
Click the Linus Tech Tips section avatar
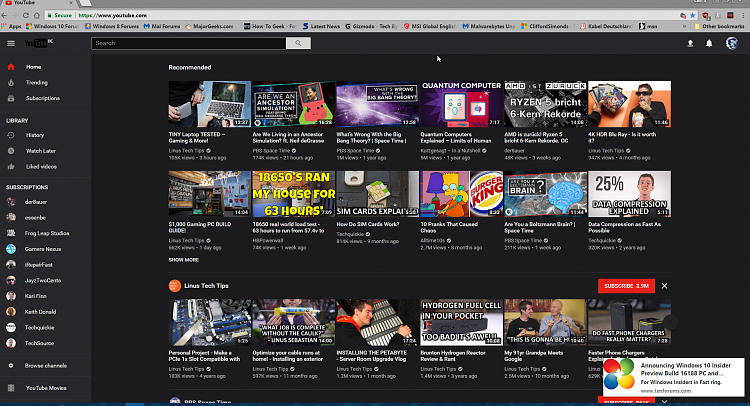[175, 286]
